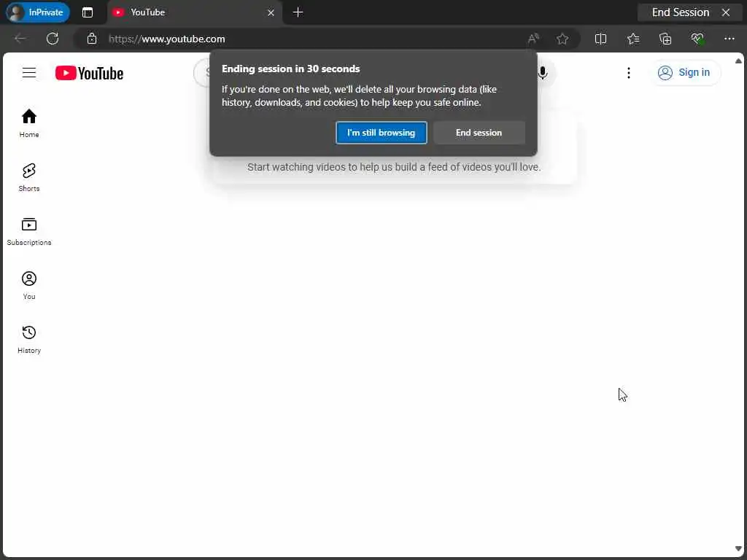The width and height of the screenshot is (747, 560).
Task: Click I'm still browsing button
Action: click(381, 133)
